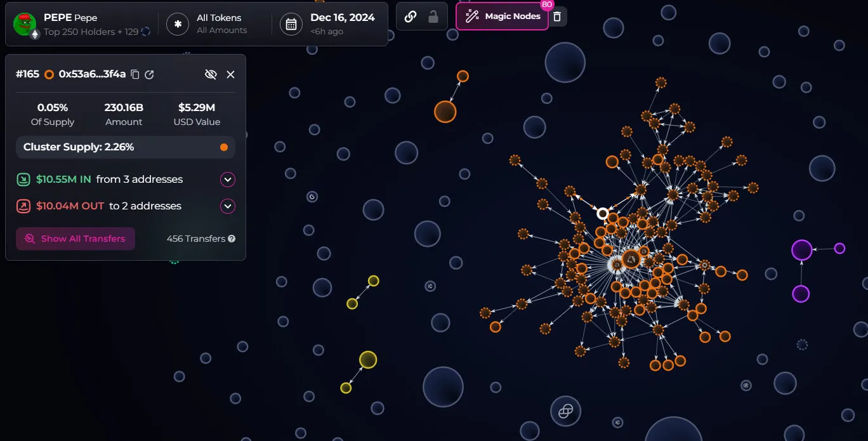The image size is (868, 441).
Task: Click the chain link icon in the toolbar
Action: tap(411, 16)
